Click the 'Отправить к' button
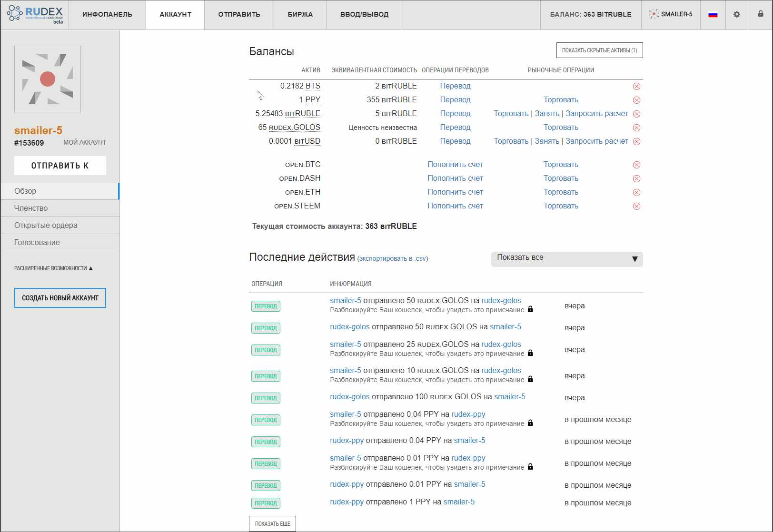The image size is (773, 532). tap(60, 166)
